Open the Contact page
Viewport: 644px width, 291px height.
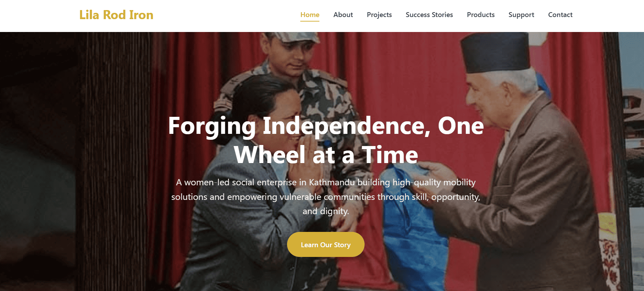tap(560, 15)
